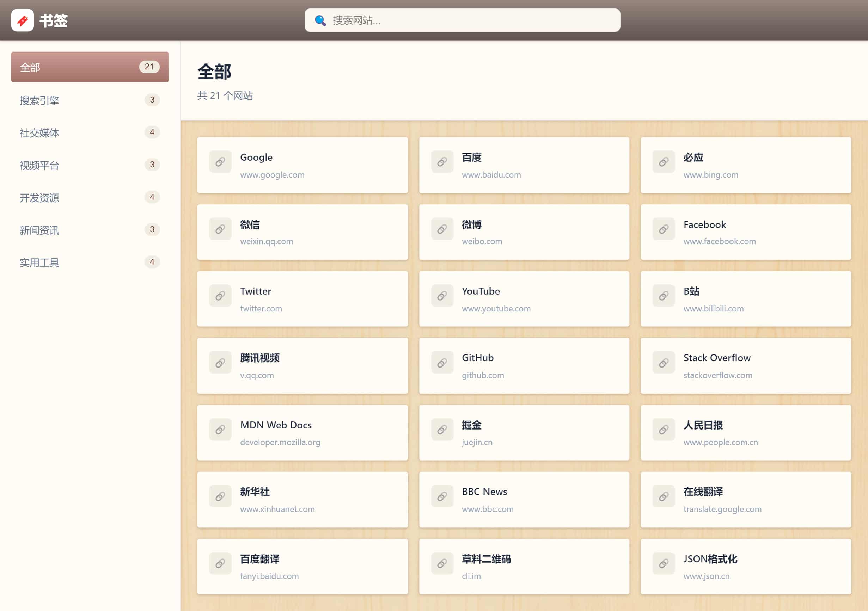Click the red bookmark logo icon
Screen dimensions: 868x611
coord(22,20)
